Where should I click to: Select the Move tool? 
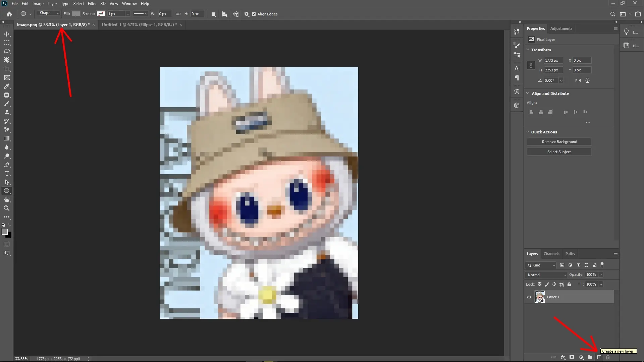click(7, 34)
